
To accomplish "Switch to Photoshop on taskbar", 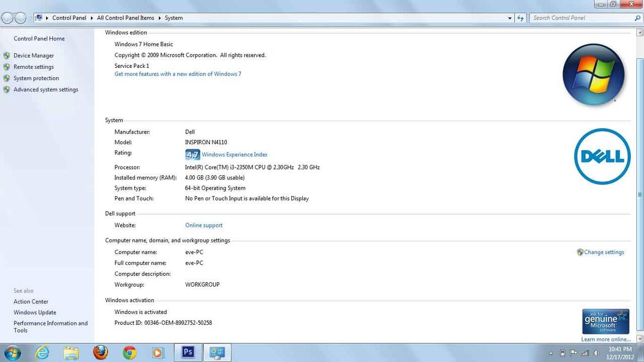I will (x=188, y=352).
